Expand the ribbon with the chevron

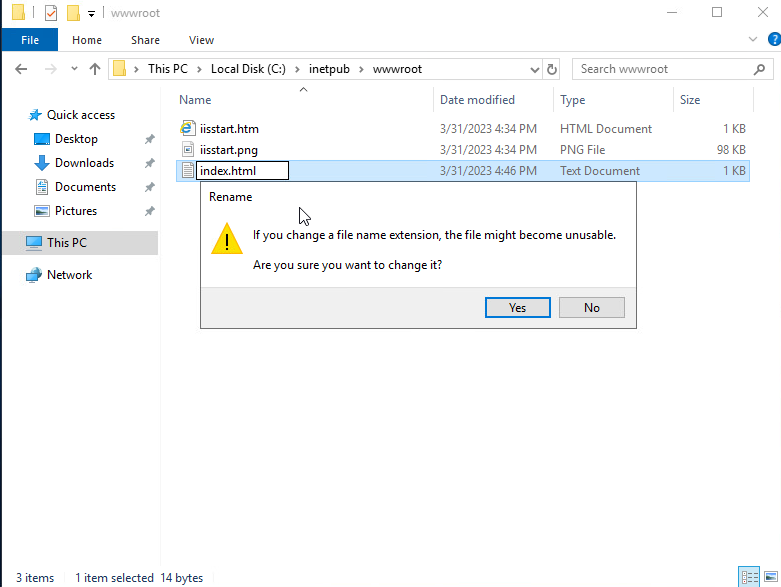[753, 39]
